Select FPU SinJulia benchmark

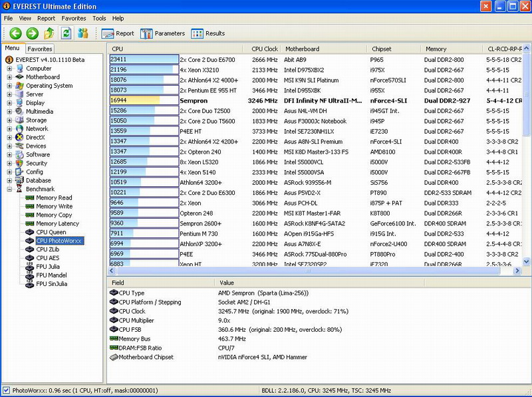click(52, 284)
